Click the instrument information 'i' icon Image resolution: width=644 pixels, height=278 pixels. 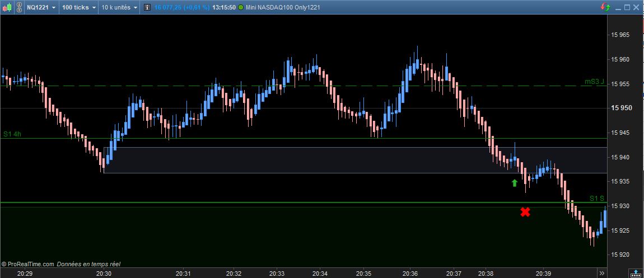click(147, 7)
